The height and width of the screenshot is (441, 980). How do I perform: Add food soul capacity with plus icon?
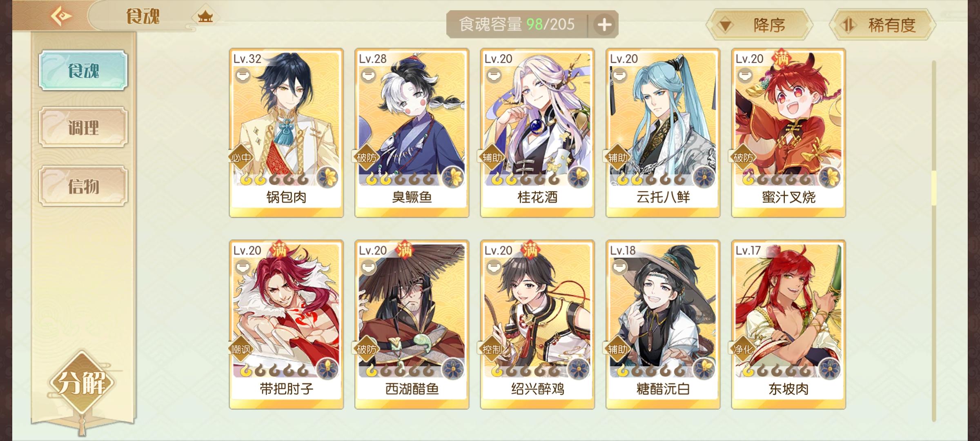tap(604, 25)
